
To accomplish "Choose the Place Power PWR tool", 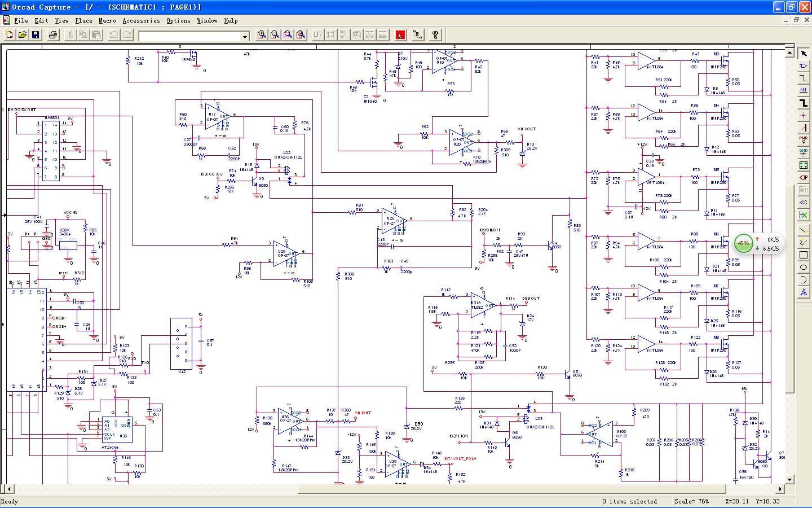I will coord(804,140).
